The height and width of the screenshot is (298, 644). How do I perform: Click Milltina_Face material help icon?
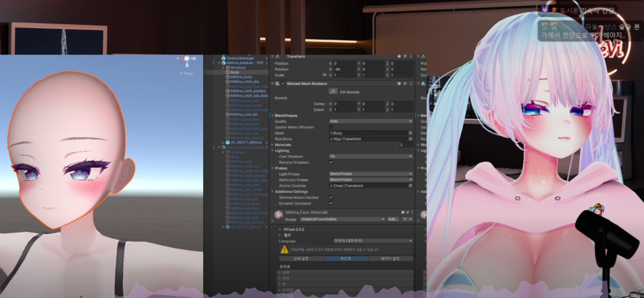pos(403,212)
